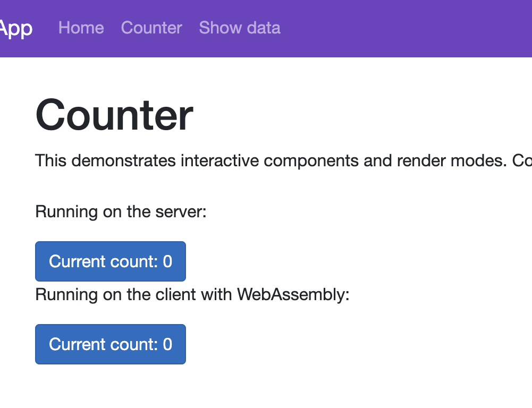Click the WebAssembly Current count button
This screenshot has height=408, width=532.
click(110, 344)
